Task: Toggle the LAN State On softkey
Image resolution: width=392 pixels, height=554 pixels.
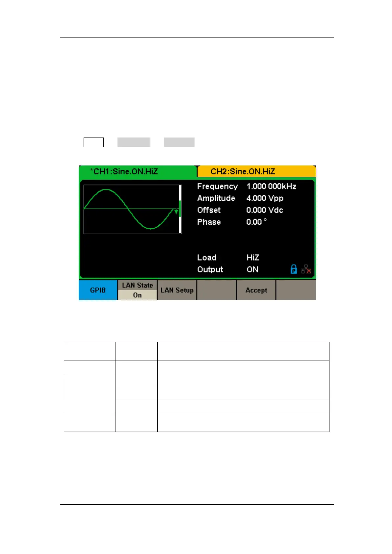Action: [137, 290]
